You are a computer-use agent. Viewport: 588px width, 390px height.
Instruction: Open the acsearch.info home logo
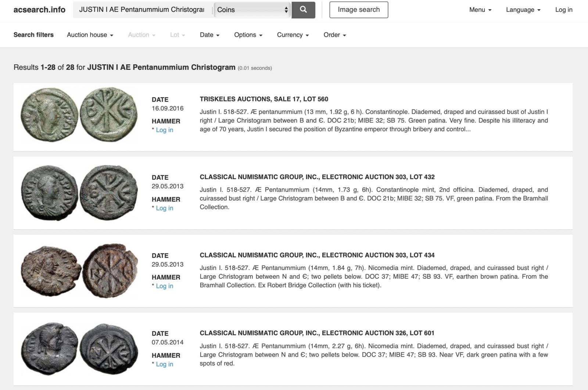39,10
